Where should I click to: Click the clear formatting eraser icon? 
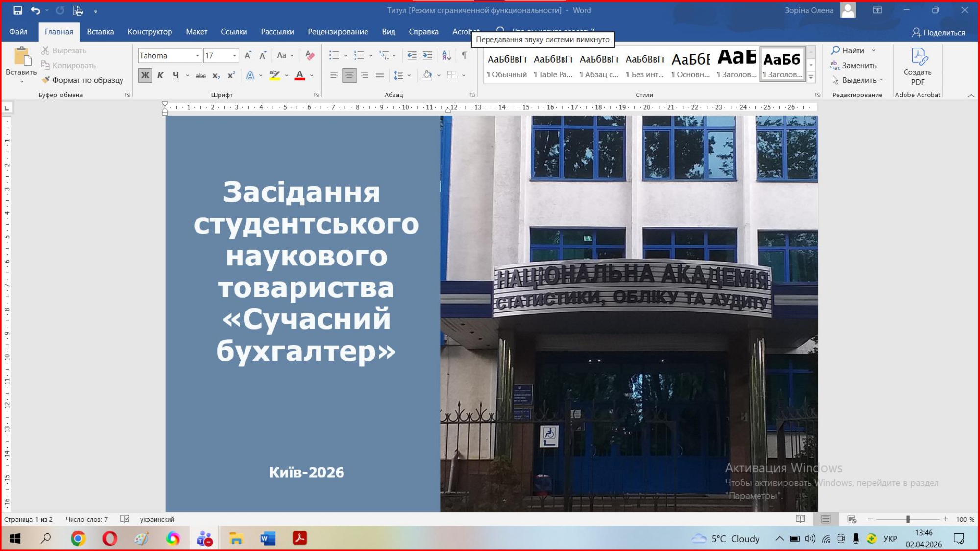[x=310, y=55]
